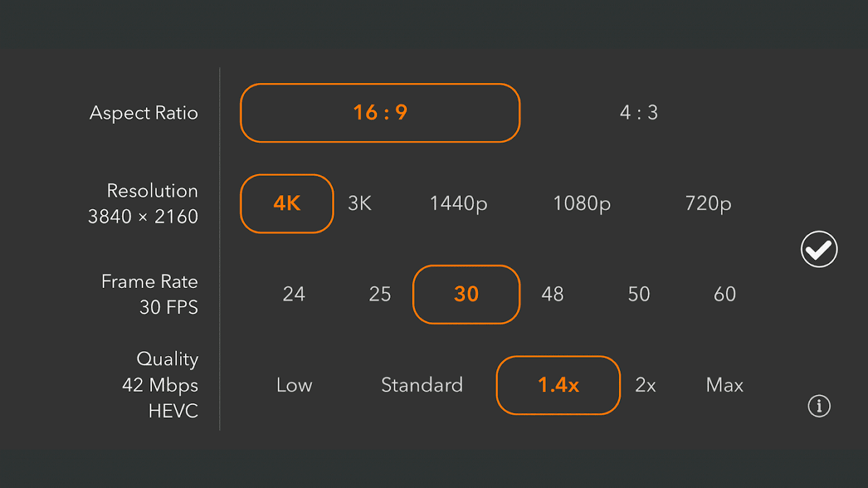Switch aspect ratio to 4:3
This screenshot has width=868, height=488.
click(638, 113)
